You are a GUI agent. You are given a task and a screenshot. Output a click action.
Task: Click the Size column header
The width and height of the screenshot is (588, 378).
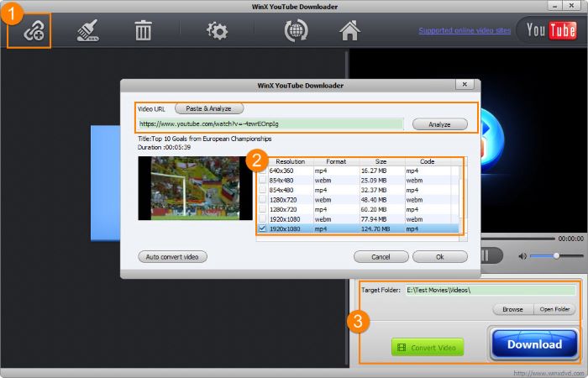point(381,161)
